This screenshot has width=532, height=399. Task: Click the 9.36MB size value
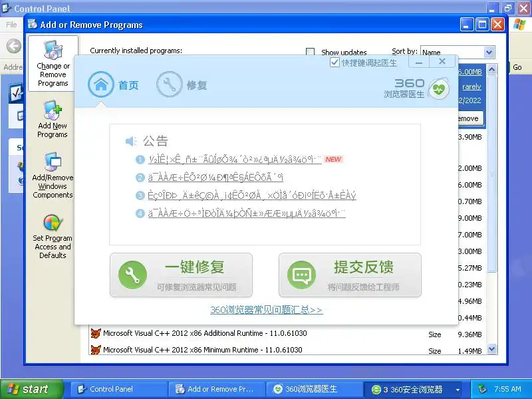(469, 334)
